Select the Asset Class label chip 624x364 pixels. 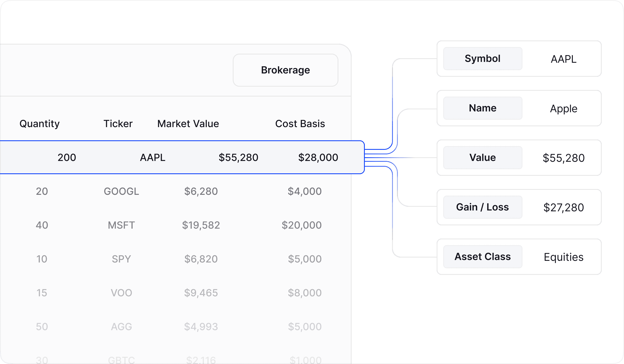coord(482,257)
